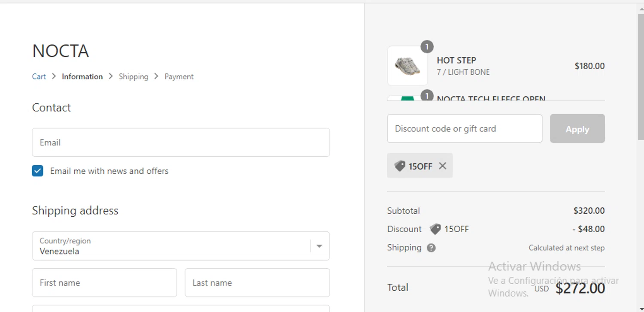This screenshot has height=312, width=644.
Task: Go back to Cart breadcrumb link
Action: click(x=39, y=76)
